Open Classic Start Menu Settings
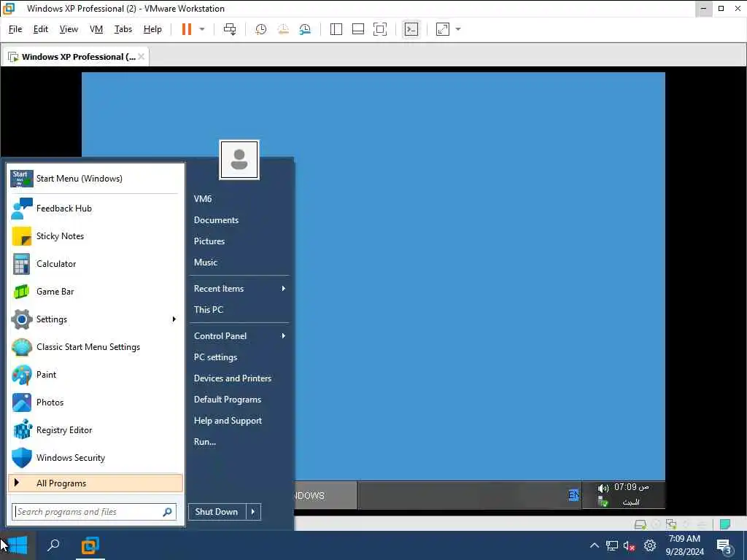The height and width of the screenshot is (560, 747). [96, 346]
